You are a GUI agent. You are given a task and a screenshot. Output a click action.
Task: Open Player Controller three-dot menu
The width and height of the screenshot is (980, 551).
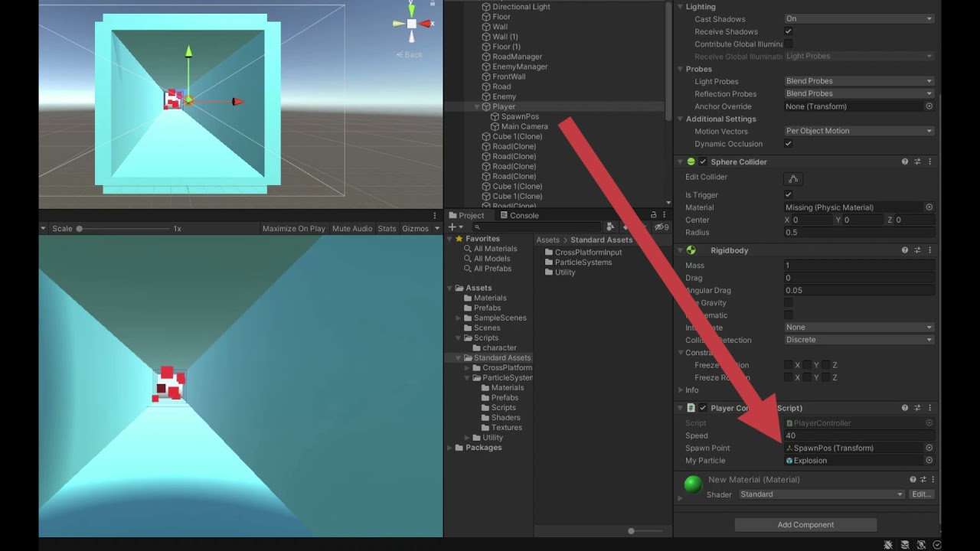pyautogui.click(x=929, y=408)
